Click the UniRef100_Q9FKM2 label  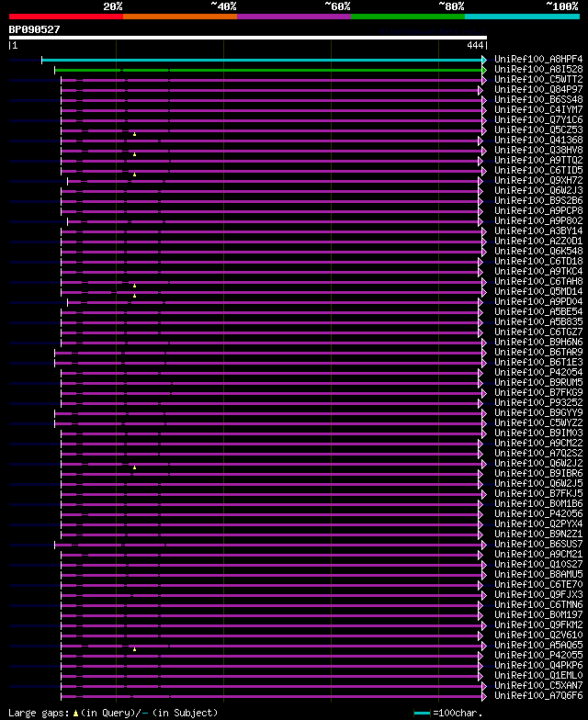click(538, 624)
